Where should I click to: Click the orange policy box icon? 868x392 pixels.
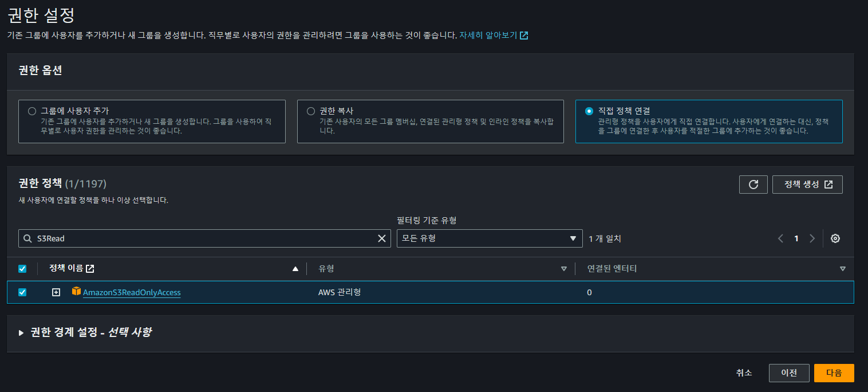coord(76,292)
